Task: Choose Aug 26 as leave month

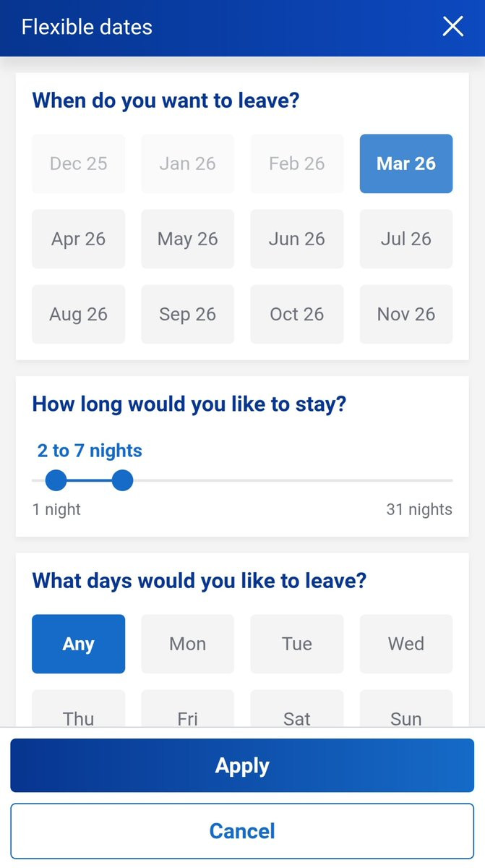Action: pyautogui.click(x=78, y=314)
